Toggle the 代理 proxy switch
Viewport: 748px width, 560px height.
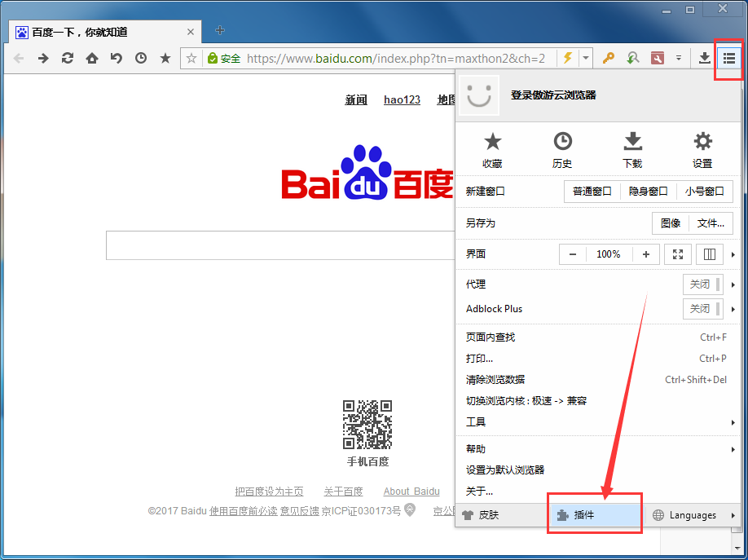coord(702,284)
